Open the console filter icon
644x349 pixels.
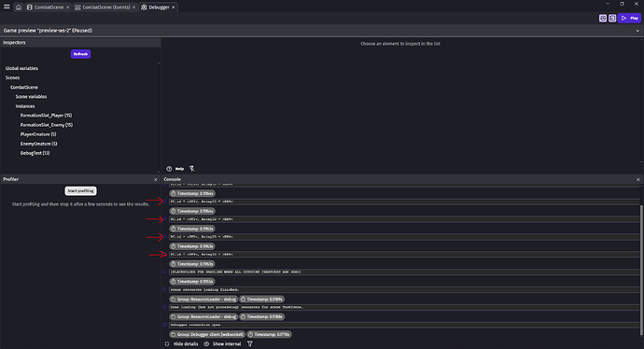tap(250, 344)
